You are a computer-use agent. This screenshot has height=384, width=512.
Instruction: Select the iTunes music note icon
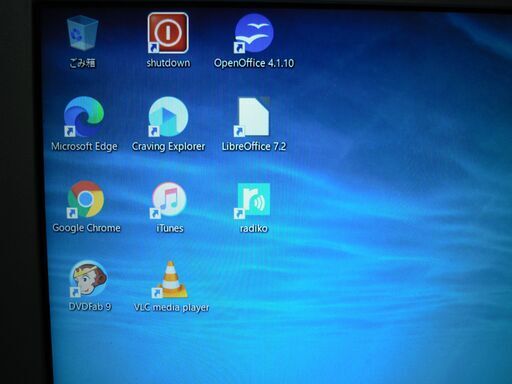[169, 199]
